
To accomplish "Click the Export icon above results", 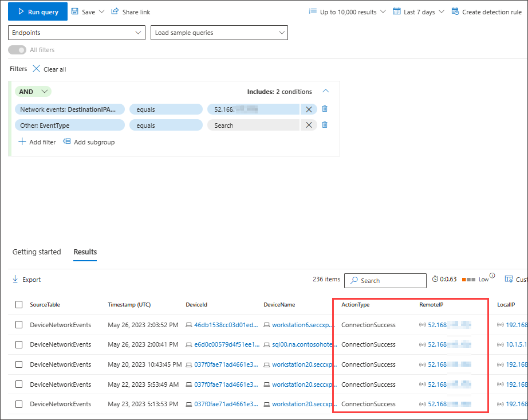I will tap(16, 280).
